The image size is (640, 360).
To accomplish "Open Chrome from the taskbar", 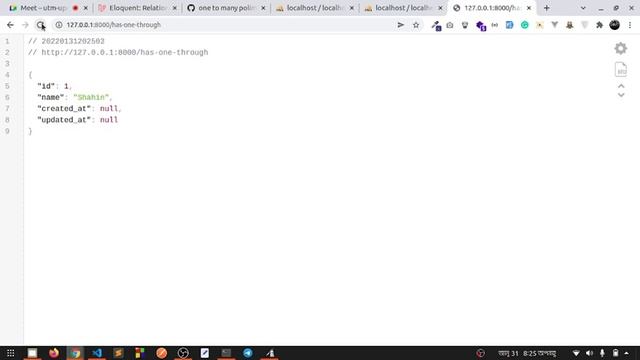I will 76,353.
